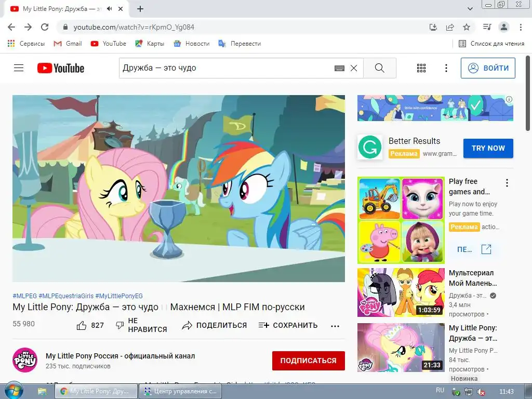Open options menu for Play free games ad

click(x=507, y=183)
